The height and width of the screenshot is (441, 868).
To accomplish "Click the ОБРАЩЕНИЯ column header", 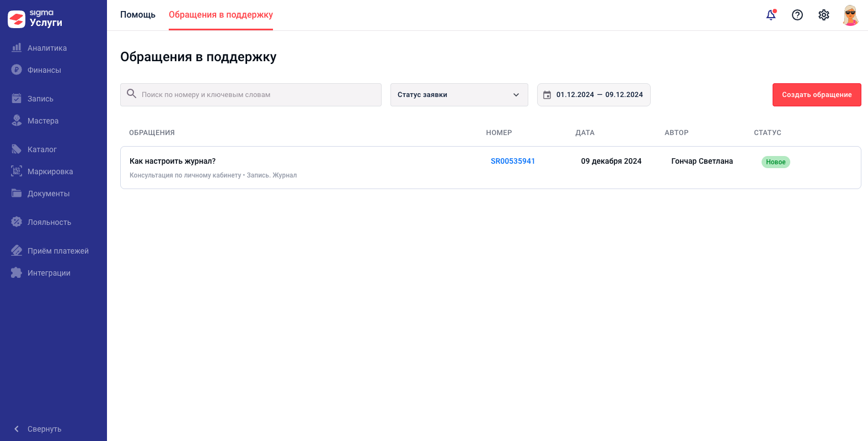I will tap(152, 133).
